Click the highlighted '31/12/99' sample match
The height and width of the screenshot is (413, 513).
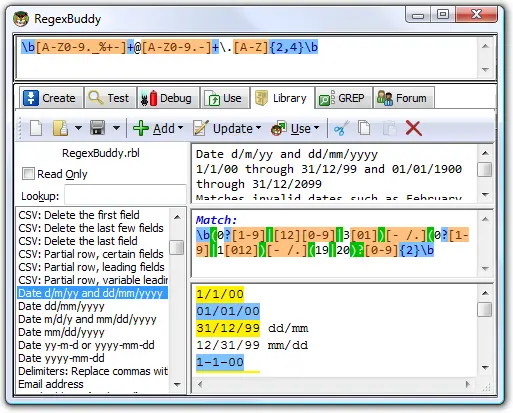coord(228,328)
